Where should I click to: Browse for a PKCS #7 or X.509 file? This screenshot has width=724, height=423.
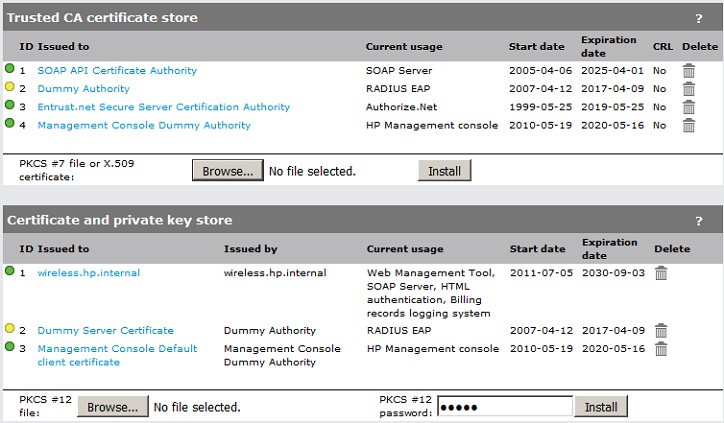click(x=227, y=171)
